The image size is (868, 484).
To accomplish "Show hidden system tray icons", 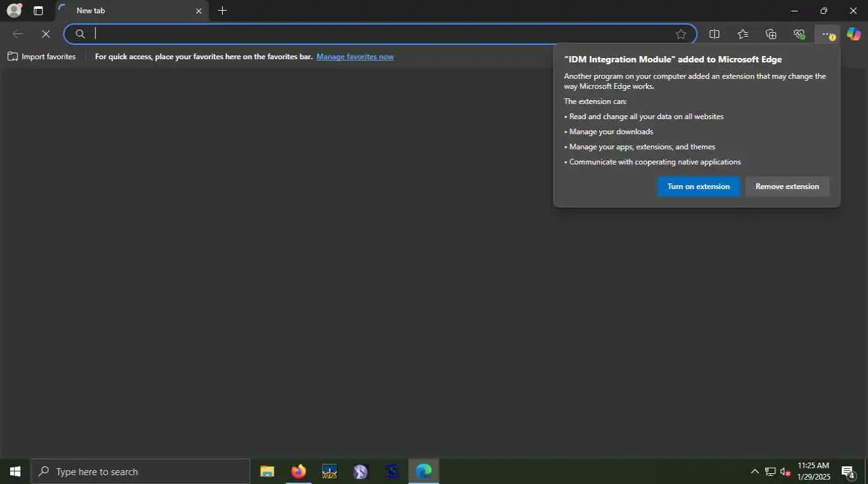I will 754,471.
